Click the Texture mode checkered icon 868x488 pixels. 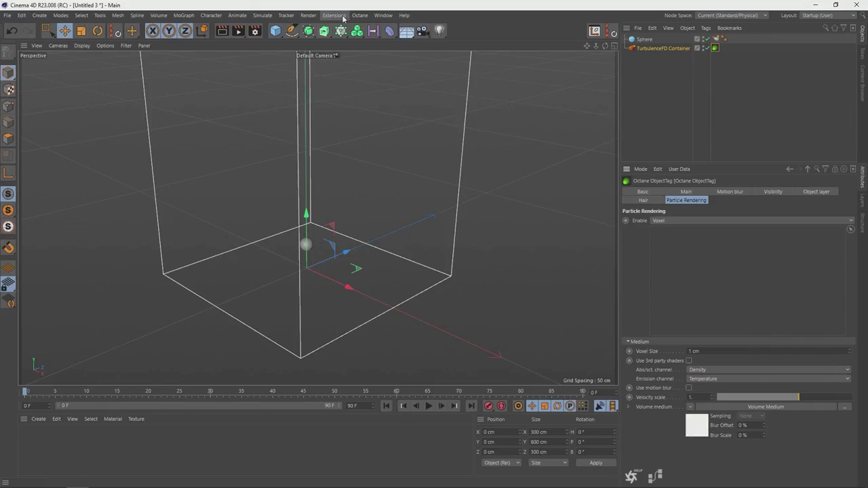pos(8,89)
